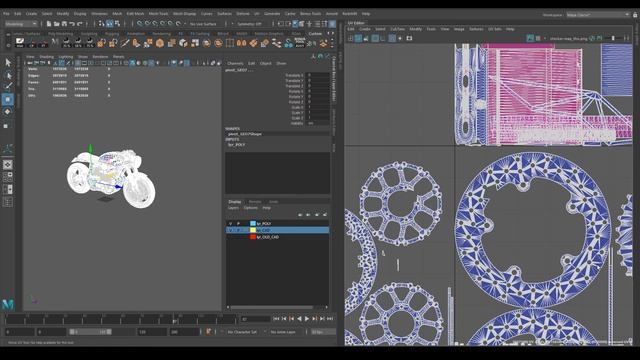
Task: Toggle the second highlighted UV Editor toolbar icon
Action: 375,38
